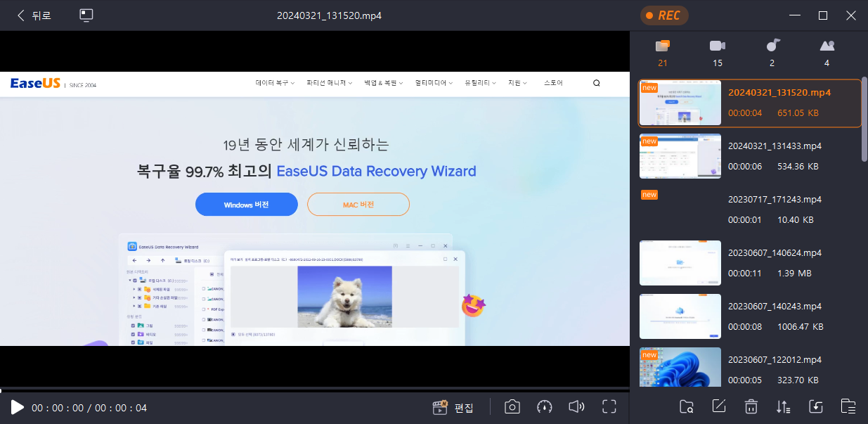
Task: Toggle fullscreen playback mode
Action: (x=609, y=407)
